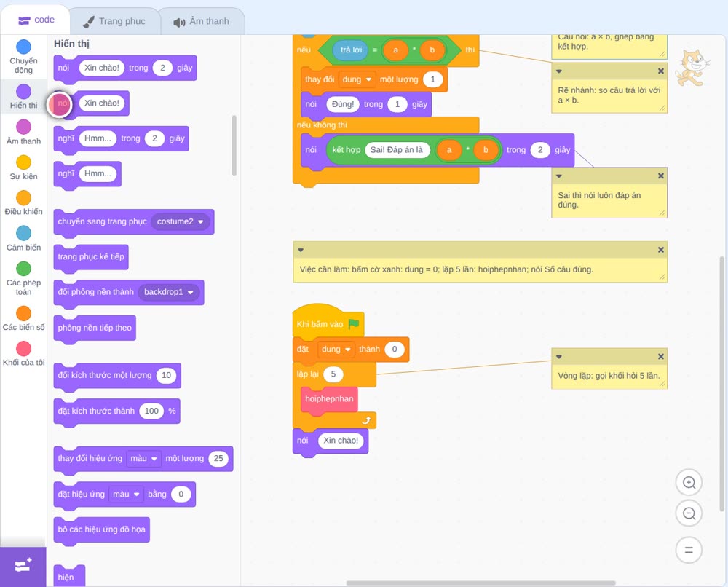Open the Âm thanh tab
728x587 pixels.
202,21
